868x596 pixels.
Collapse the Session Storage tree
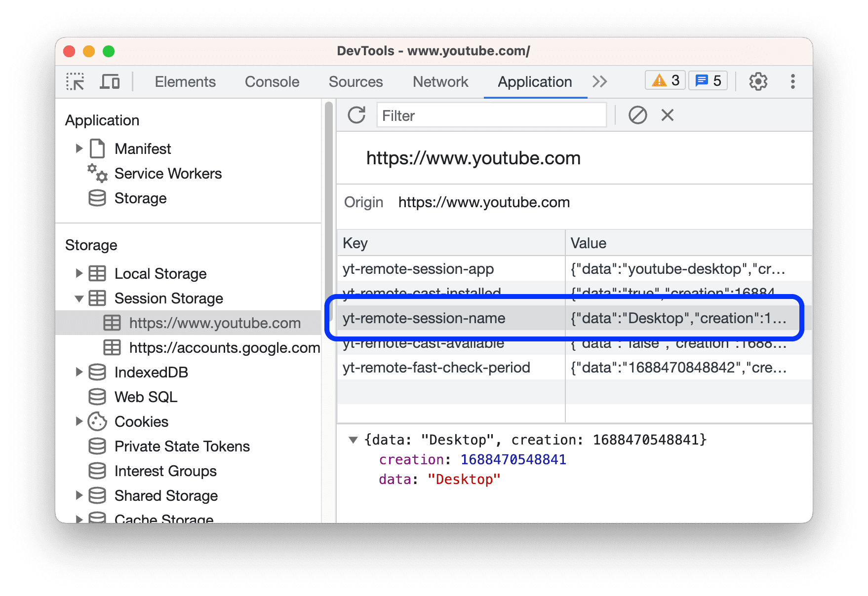79,298
